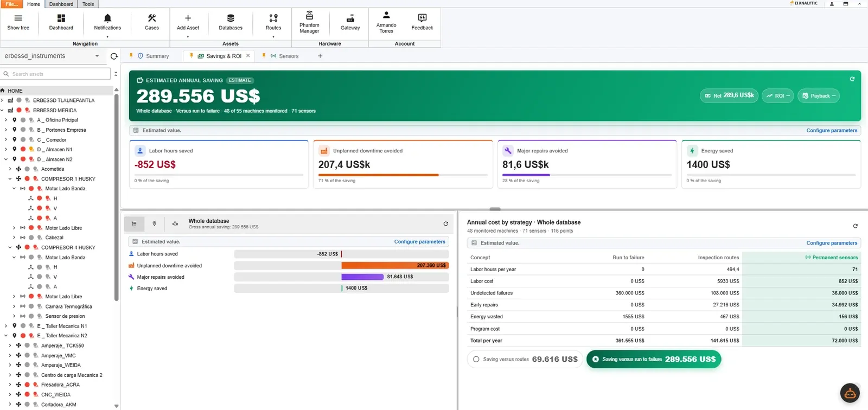Refresh the Annual cost by strategy panel
Screen dimensions: 868x410
point(856,226)
